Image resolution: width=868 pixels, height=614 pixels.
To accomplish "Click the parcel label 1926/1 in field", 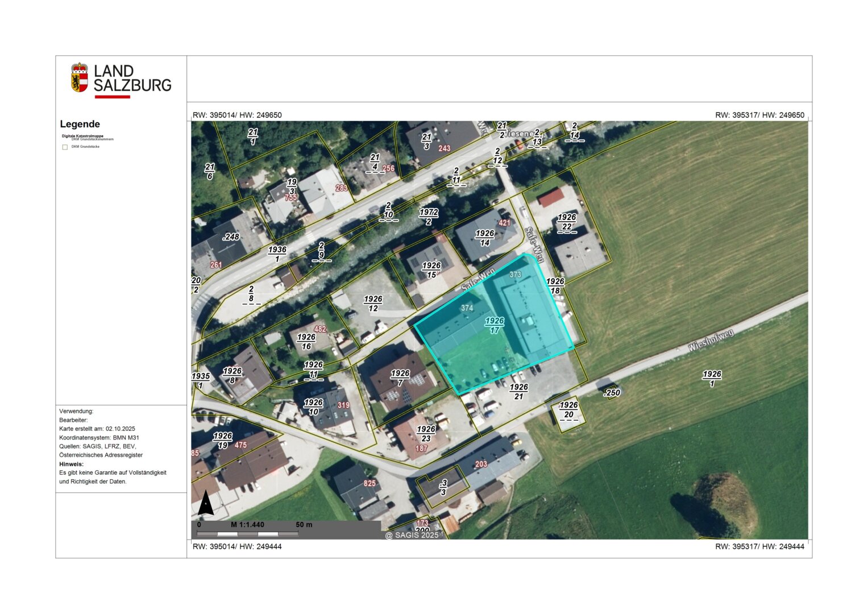I will pos(712,379).
